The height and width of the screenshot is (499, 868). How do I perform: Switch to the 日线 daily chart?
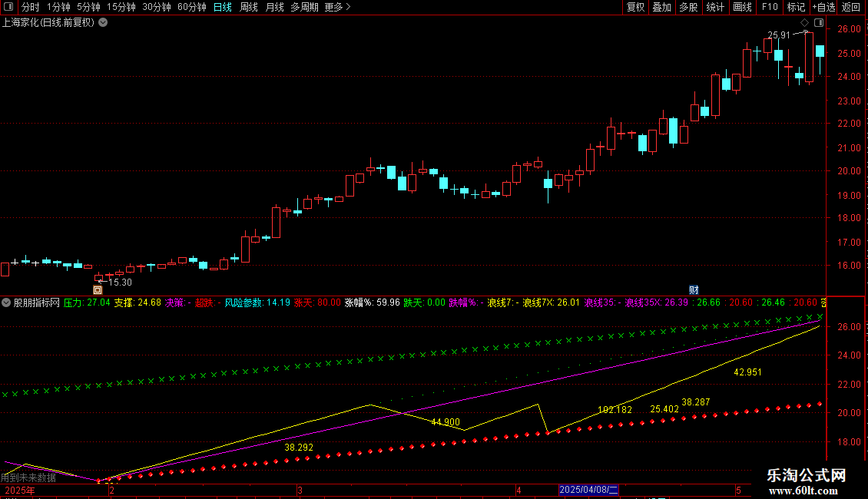(x=223, y=7)
